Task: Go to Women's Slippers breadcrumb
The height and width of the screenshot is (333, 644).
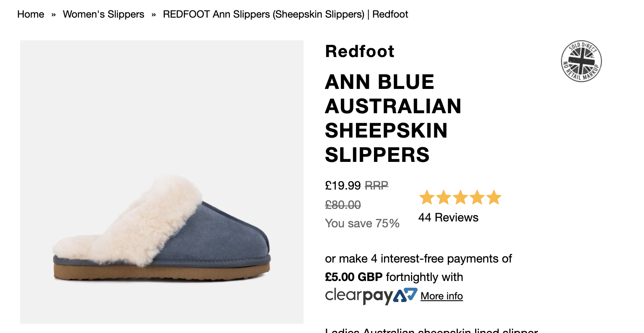Action: (x=104, y=14)
